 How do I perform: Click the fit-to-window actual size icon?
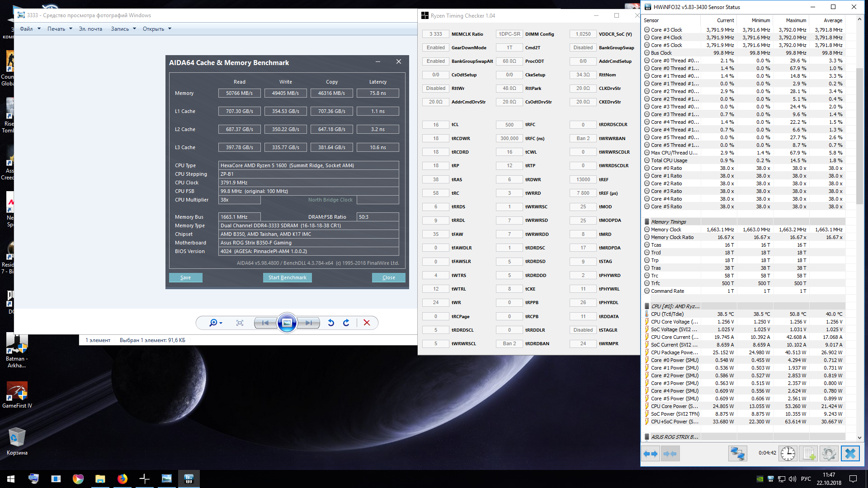point(240,323)
